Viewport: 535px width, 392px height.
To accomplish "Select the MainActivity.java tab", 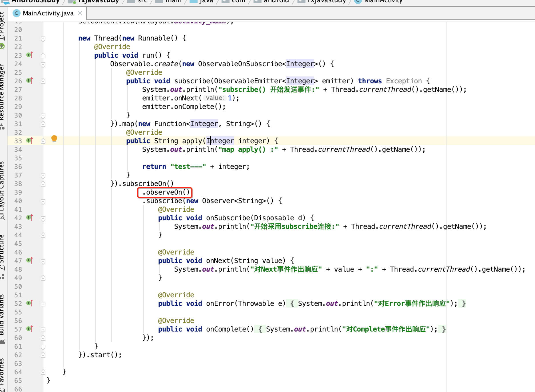I will (47, 13).
